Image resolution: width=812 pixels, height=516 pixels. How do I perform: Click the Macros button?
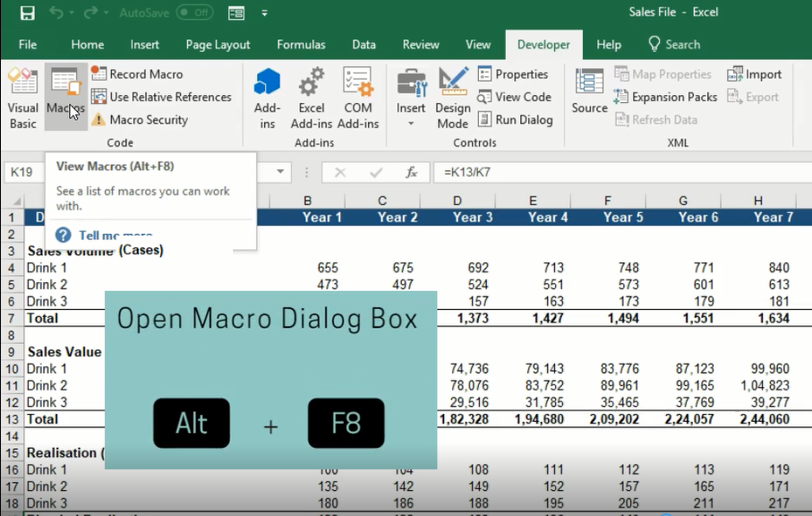65,99
